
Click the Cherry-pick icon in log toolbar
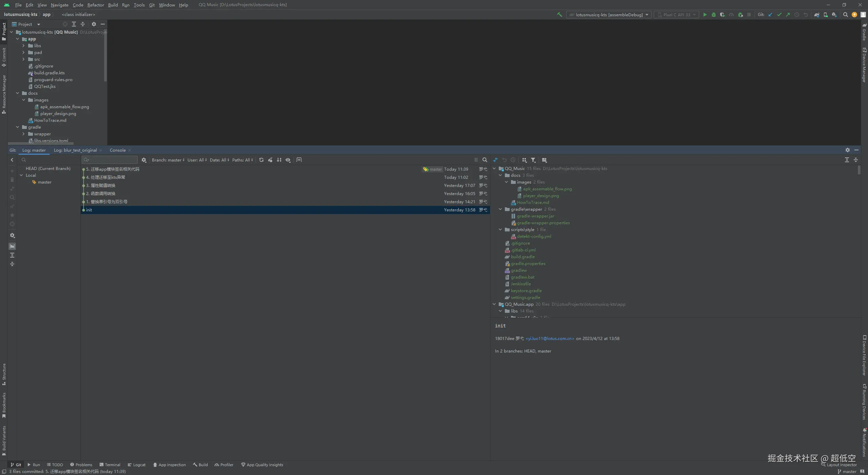270,160
